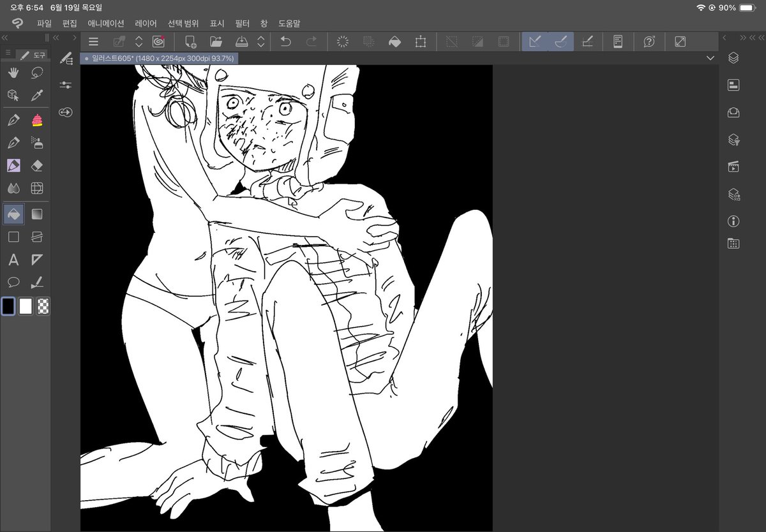Click the Clear spinner-shaped icon
Screen dimensions: 766x532
(343, 42)
